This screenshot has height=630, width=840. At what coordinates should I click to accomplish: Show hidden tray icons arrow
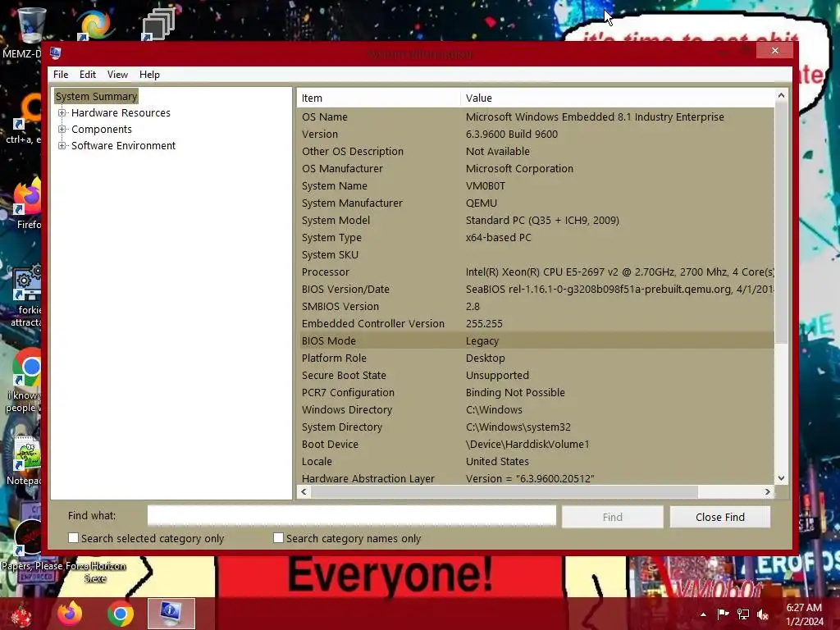coord(703,614)
